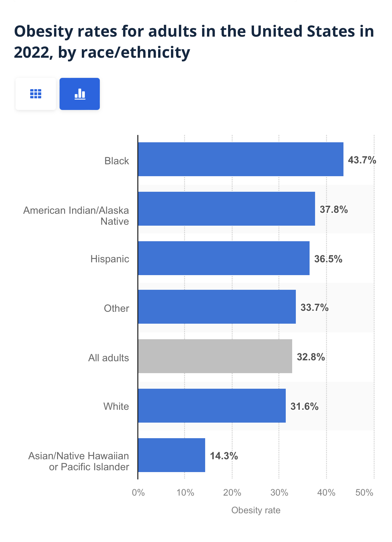This screenshot has height=542, width=392.
Task: Select the gray All adults bar
Action: point(215,356)
